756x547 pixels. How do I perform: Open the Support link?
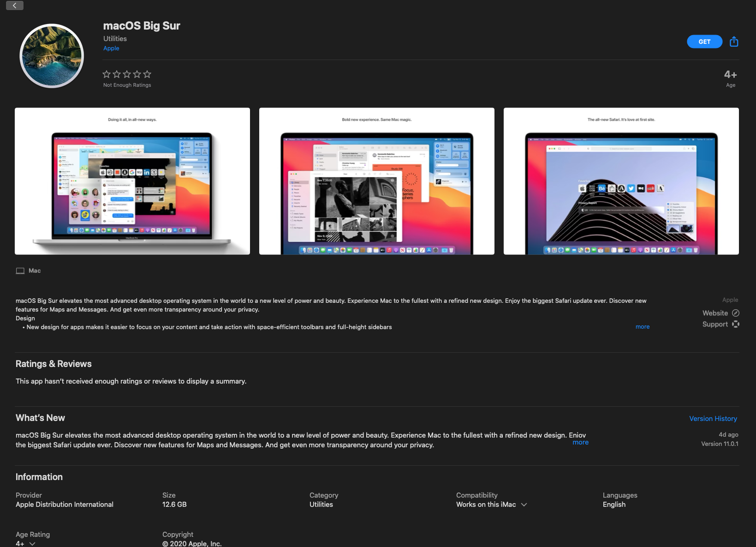pos(715,324)
